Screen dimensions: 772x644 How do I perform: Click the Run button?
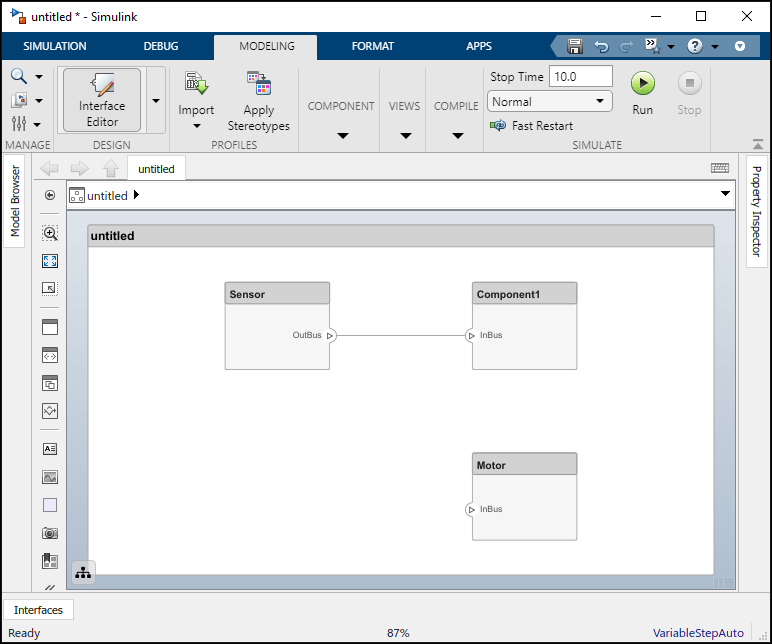click(643, 94)
